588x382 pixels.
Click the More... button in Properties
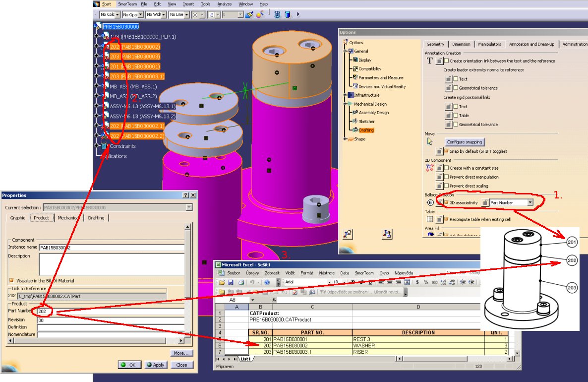181,353
